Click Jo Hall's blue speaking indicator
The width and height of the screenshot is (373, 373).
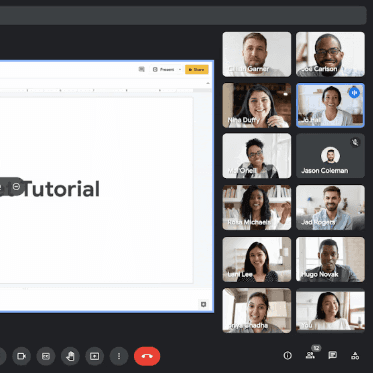click(x=354, y=92)
